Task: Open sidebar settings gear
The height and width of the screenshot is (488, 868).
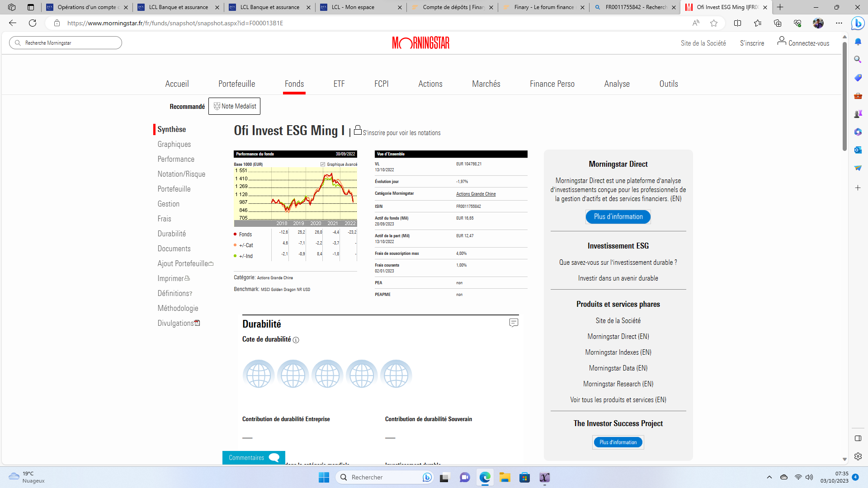Action: 858,456
